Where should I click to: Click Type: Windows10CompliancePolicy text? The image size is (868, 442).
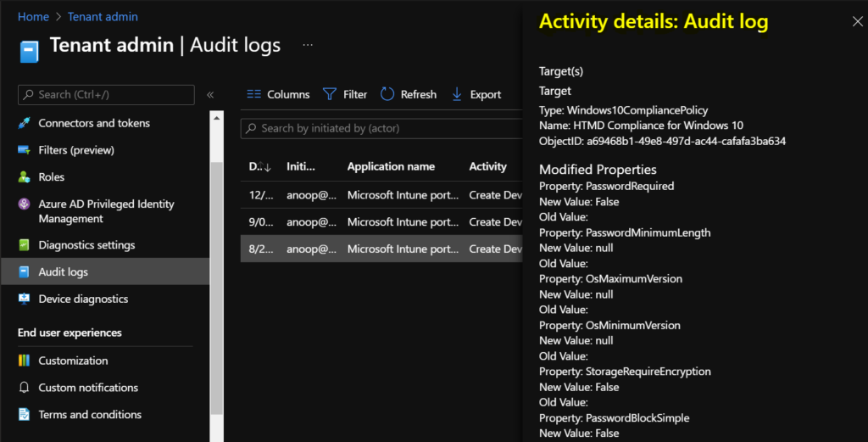coord(623,110)
